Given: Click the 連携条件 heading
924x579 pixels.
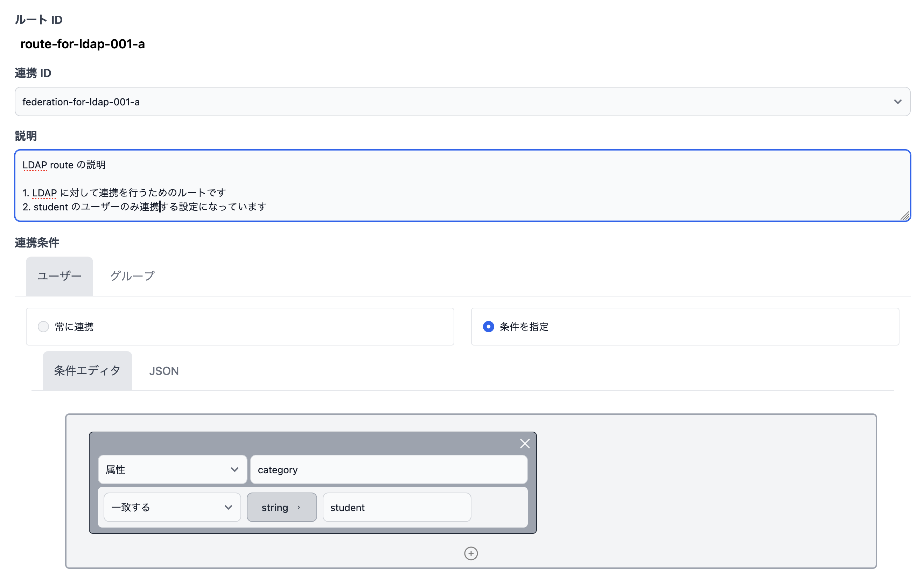Looking at the screenshot, I should pyautogui.click(x=37, y=243).
